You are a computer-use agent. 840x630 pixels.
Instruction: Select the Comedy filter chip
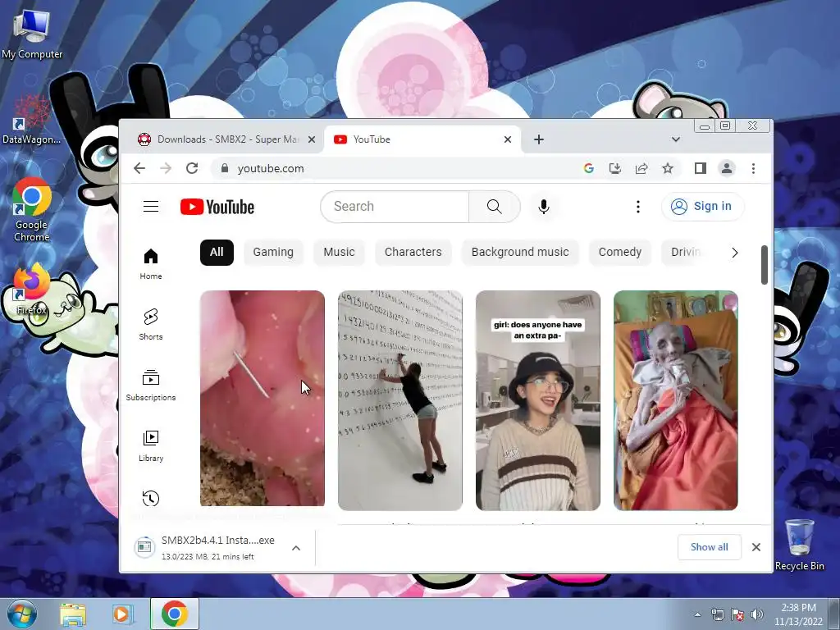(x=620, y=253)
